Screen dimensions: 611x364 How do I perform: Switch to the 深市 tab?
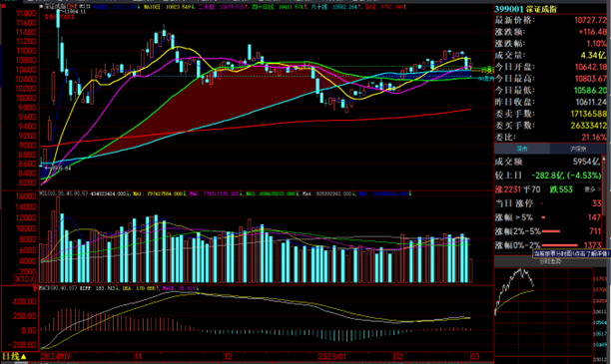point(522,149)
